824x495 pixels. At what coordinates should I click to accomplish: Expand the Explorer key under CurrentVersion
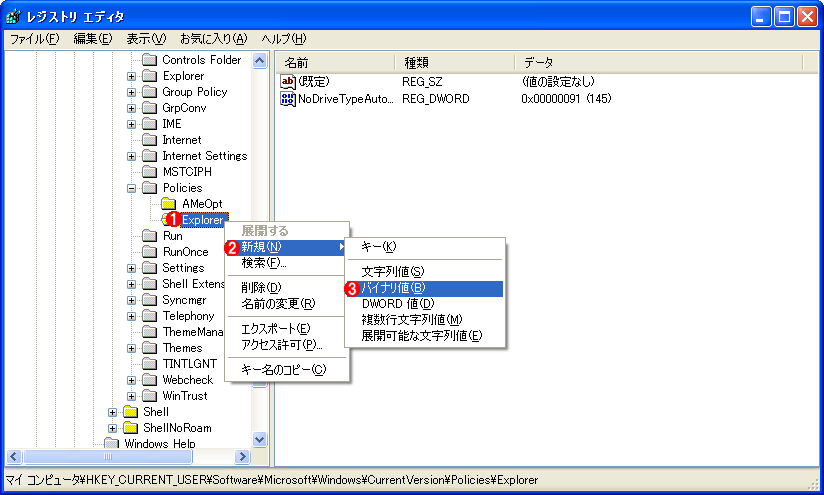click(131, 76)
